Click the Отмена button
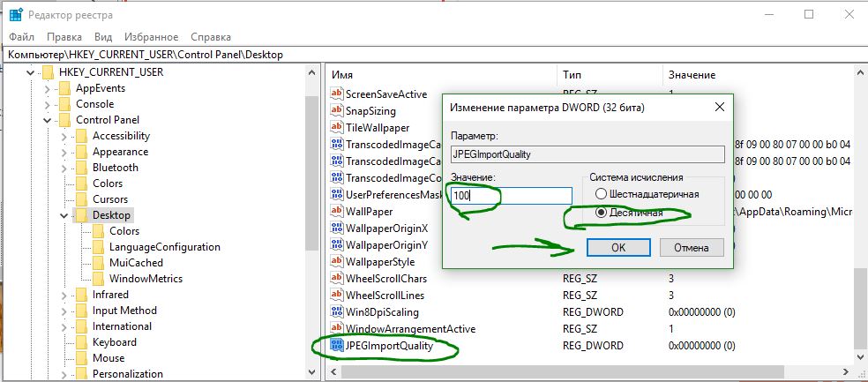This screenshot has height=382, width=868. tap(692, 248)
